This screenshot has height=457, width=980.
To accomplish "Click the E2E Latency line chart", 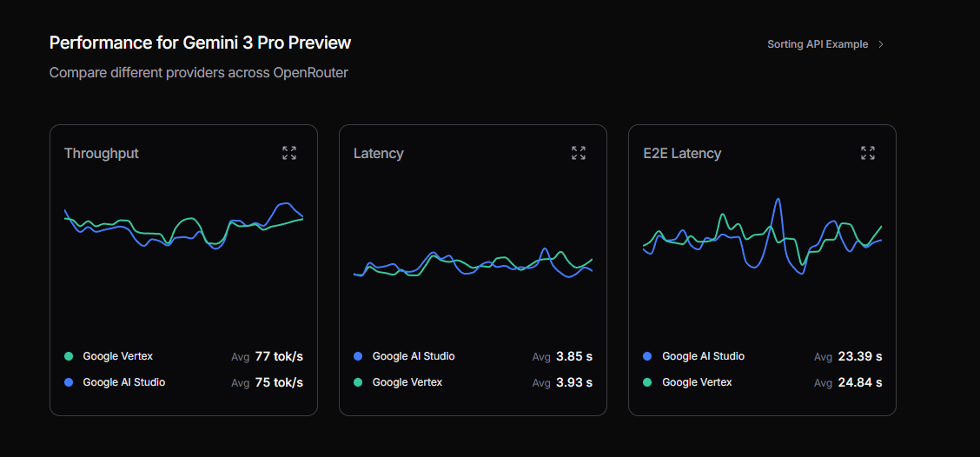I will pos(763,237).
